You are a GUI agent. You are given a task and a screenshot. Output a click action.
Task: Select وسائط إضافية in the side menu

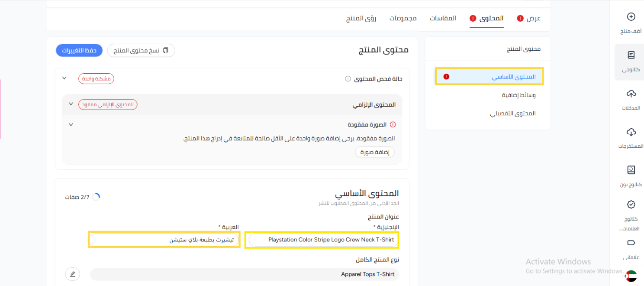coord(518,95)
